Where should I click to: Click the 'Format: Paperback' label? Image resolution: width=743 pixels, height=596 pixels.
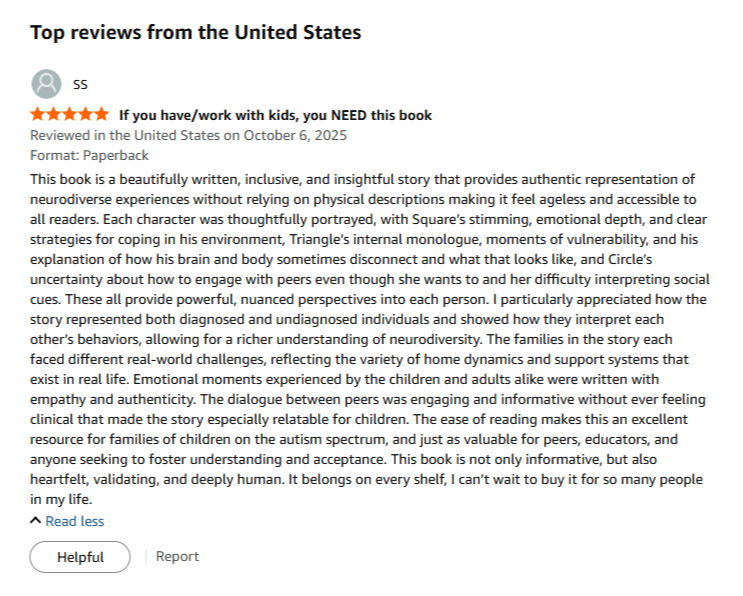(x=90, y=155)
